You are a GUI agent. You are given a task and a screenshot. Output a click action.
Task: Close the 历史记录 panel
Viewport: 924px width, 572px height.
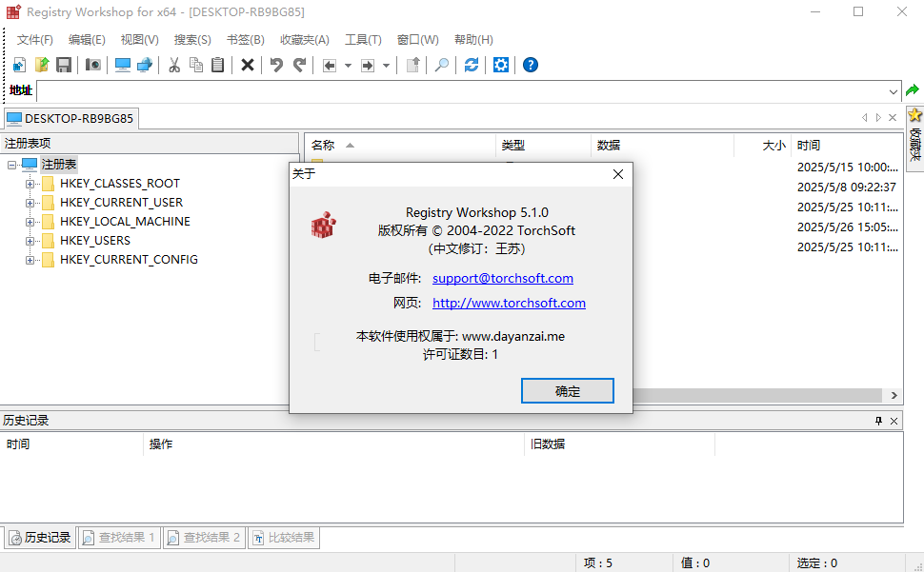(894, 421)
